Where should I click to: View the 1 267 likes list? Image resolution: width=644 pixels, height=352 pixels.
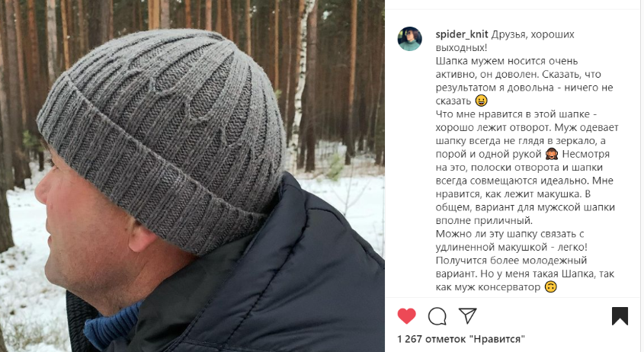click(461, 339)
